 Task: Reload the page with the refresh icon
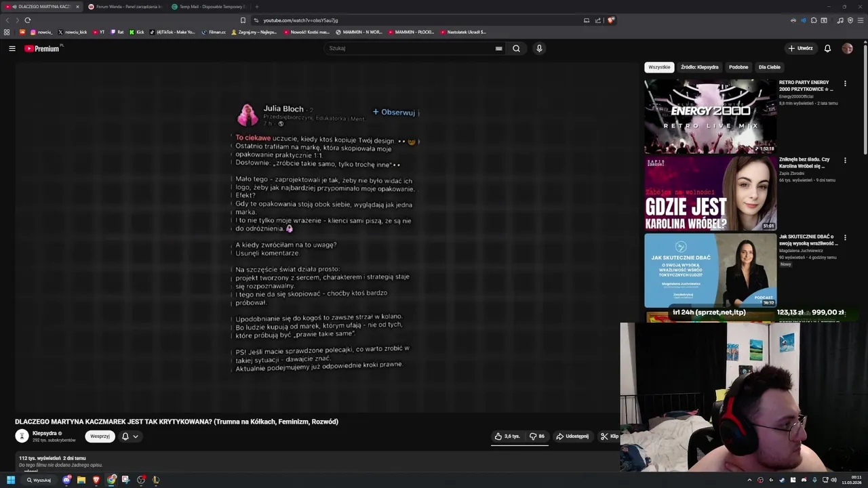(x=28, y=20)
